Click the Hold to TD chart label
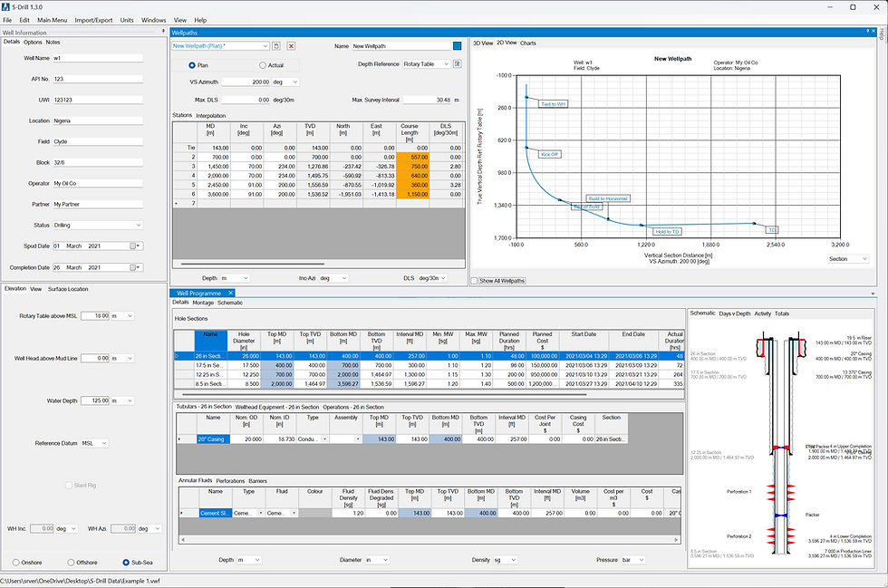The height and width of the screenshot is (588, 888). point(667,231)
